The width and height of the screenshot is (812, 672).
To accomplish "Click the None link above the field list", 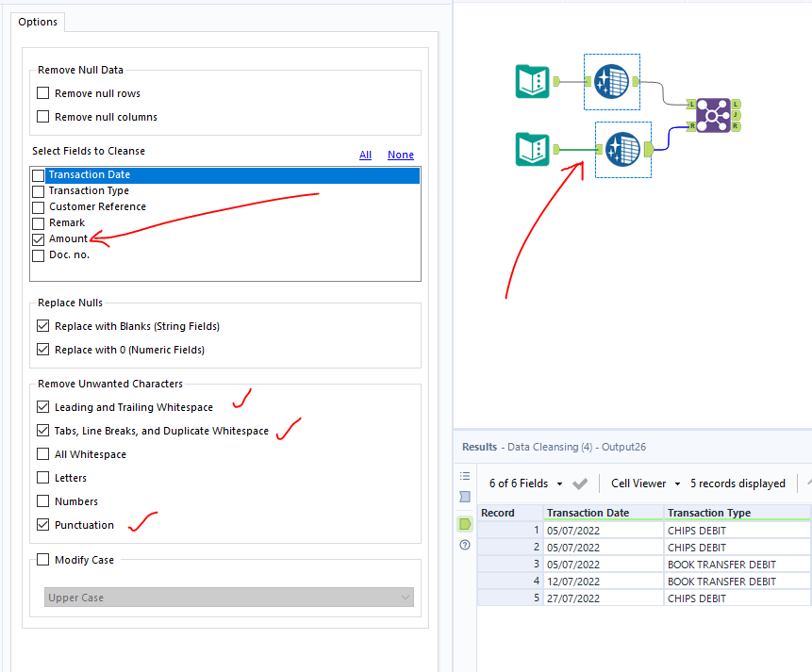I will pyautogui.click(x=400, y=155).
